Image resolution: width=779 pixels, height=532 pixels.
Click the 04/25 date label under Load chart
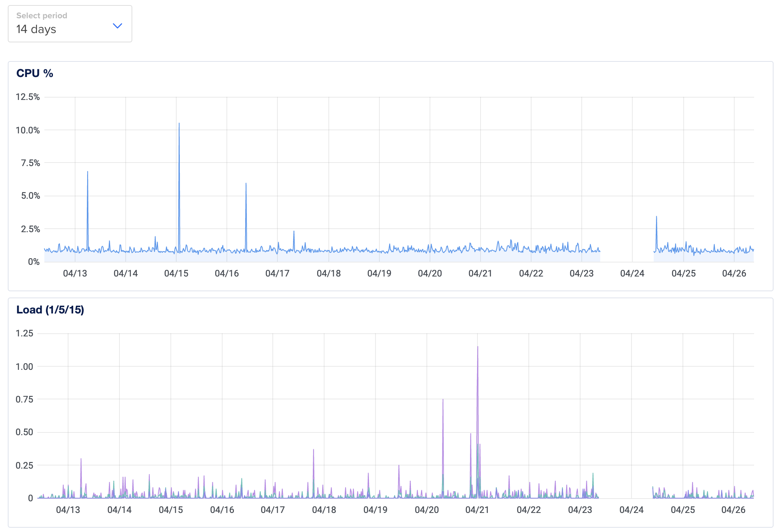point(683,510)
